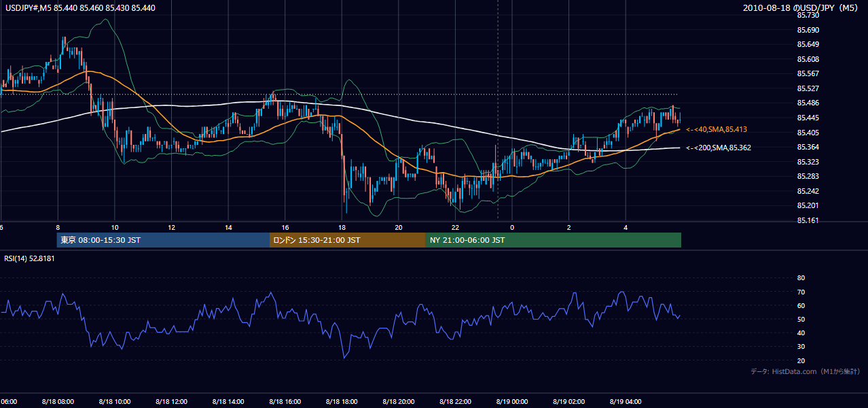Click hour tick 10 under the price chart
The image size is (868, 408).
click(115, 227)
